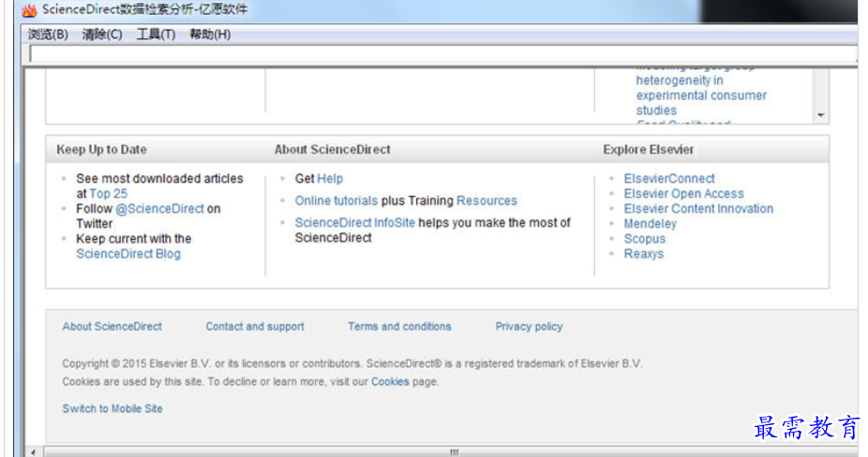The image size is (868, 457).
Task: Open the Training Resources link
Action: tap(486, 200)
